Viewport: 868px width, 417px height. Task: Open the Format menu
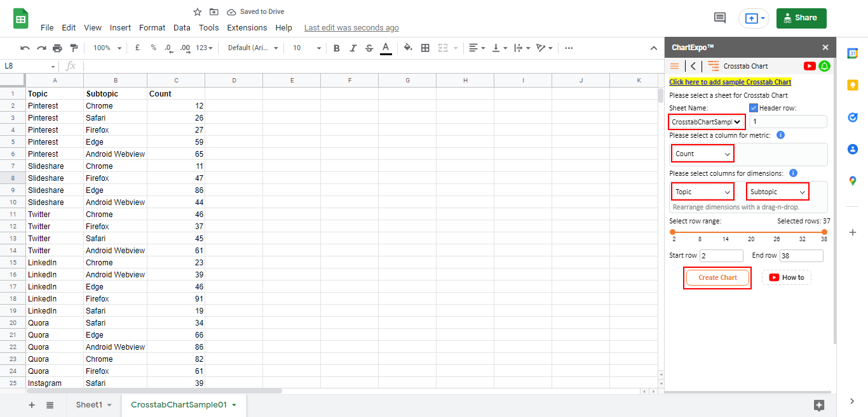(152, 28)
